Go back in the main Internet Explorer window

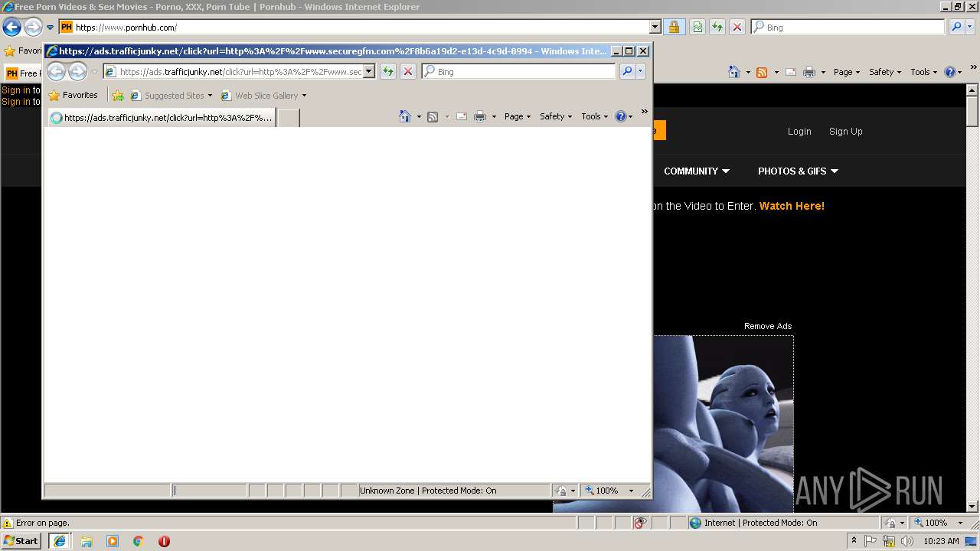(11, 28)
